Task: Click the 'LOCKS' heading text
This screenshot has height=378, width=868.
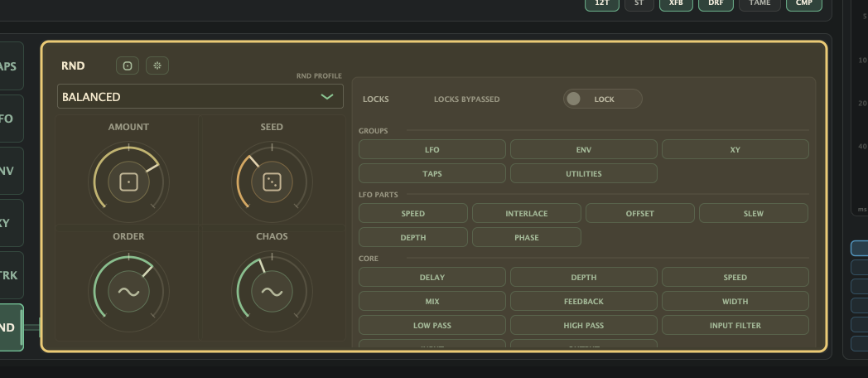Action: pyautogui.click(x=376, y=99)
